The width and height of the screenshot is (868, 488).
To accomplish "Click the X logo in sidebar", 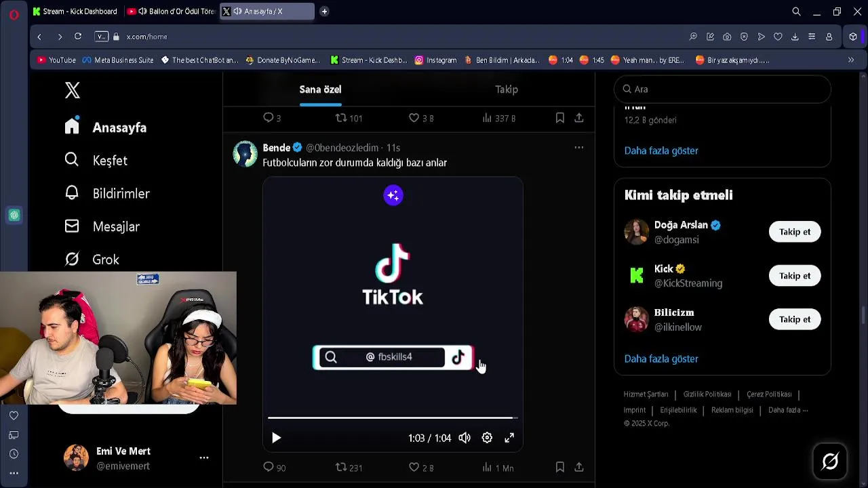I will (73, 90).
